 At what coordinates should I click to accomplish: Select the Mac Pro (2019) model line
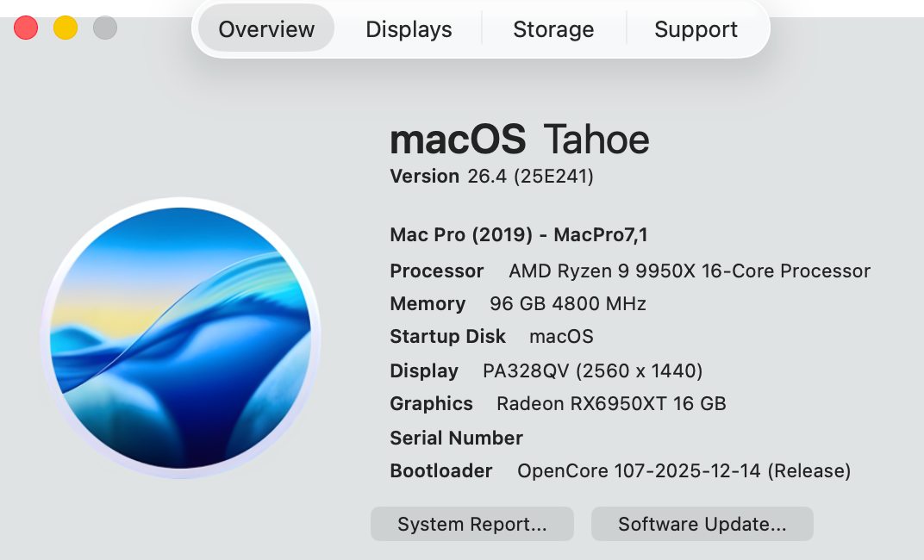519,234
